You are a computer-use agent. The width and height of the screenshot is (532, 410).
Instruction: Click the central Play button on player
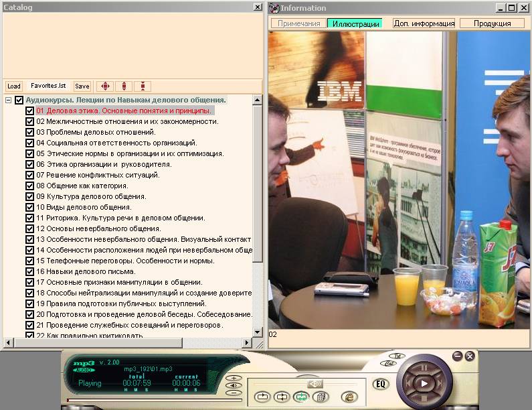[424, 383]
